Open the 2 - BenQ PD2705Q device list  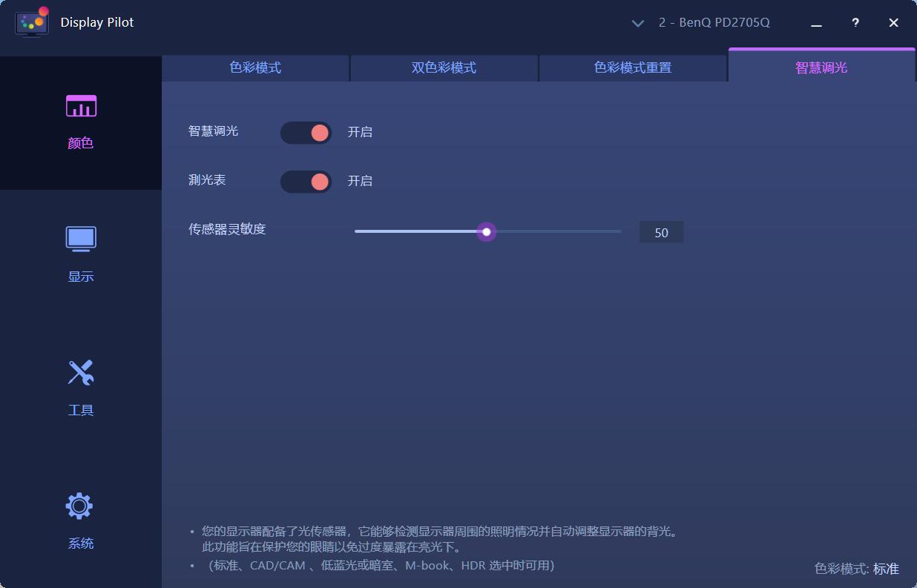tap(712, 23)
